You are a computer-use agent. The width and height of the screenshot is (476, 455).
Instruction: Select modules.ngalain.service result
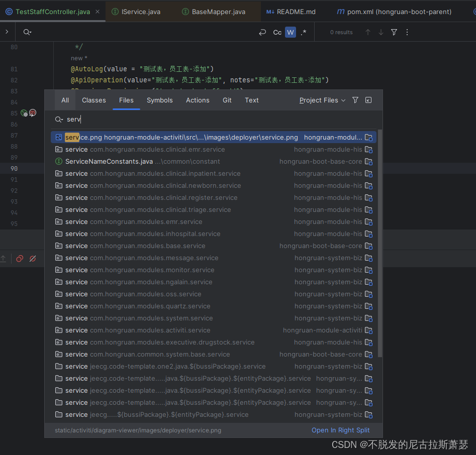click(x=214, y=282)
